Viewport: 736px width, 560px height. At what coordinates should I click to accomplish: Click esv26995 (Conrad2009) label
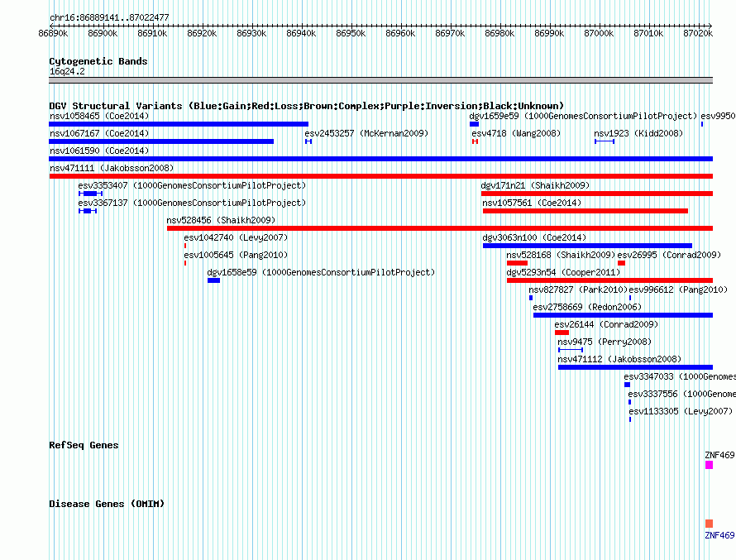point(669,255)
